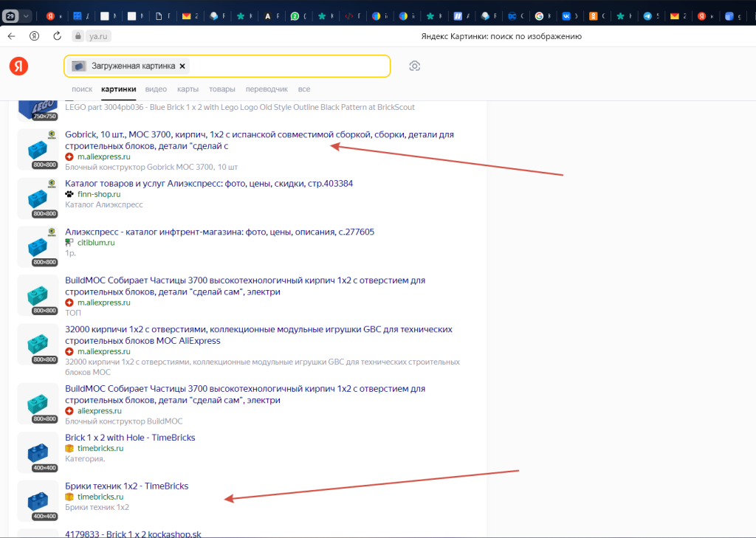756x538 pixels.
Task: Open the Gobrick 10 шт. MOC 3700 result link
Action: pyautogui.click(x=259, y=140)
